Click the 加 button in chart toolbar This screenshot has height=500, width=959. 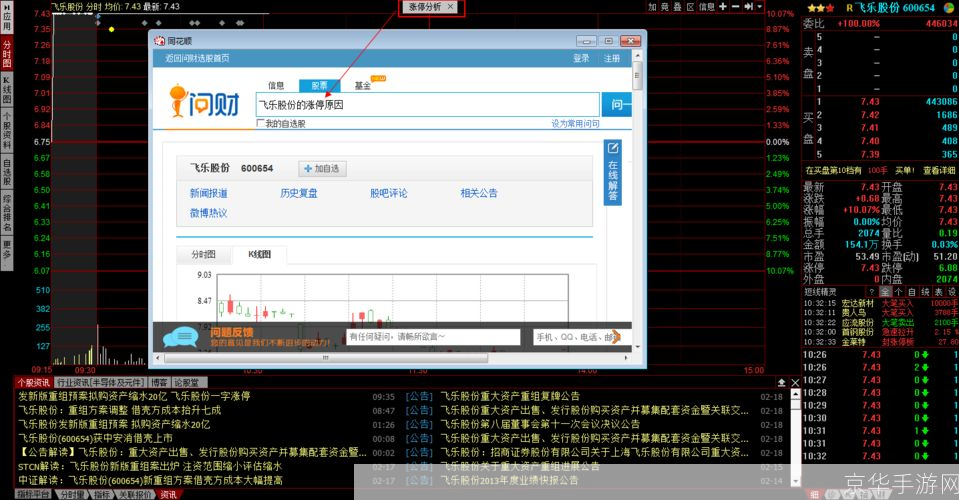point(653,6)
